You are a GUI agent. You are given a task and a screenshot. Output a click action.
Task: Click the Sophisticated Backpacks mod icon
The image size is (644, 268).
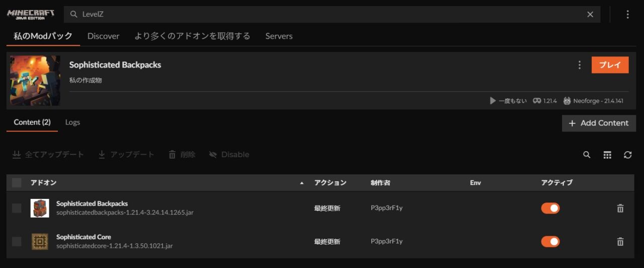tap(40, 208)
